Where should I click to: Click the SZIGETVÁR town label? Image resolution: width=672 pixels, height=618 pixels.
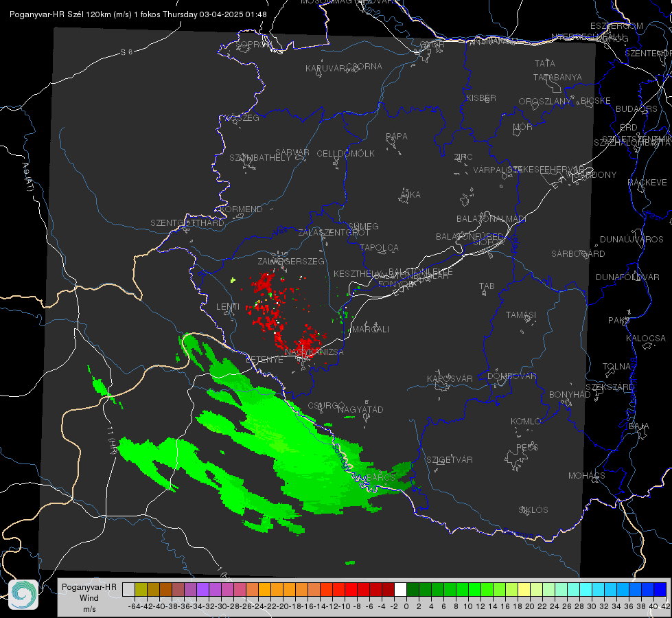[450, 460]
